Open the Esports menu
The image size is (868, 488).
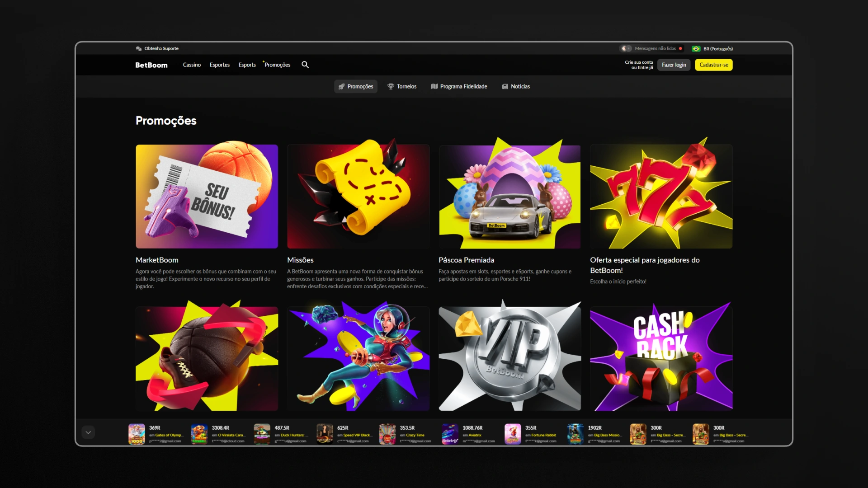tap(247, 65)
